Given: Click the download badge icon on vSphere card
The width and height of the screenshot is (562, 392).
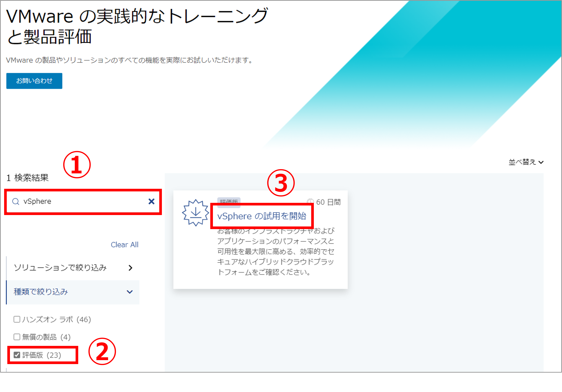Looking at the screenshot, I should pos(196,213).
